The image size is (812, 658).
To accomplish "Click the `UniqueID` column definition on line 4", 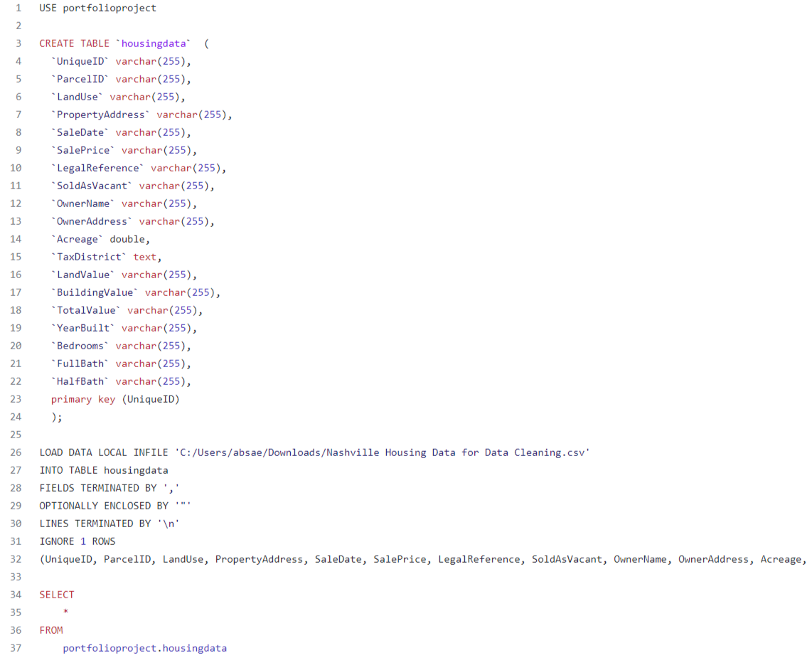I will tap(121, 62).
